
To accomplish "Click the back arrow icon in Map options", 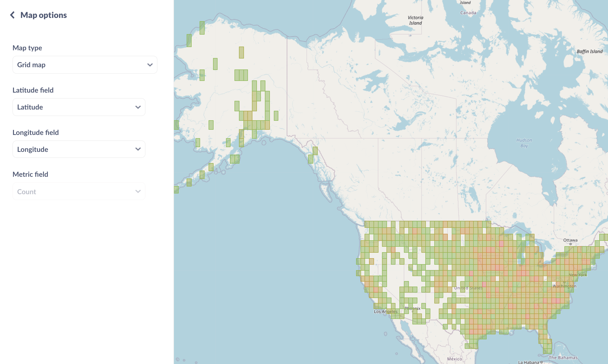I will tap(12, 15).
